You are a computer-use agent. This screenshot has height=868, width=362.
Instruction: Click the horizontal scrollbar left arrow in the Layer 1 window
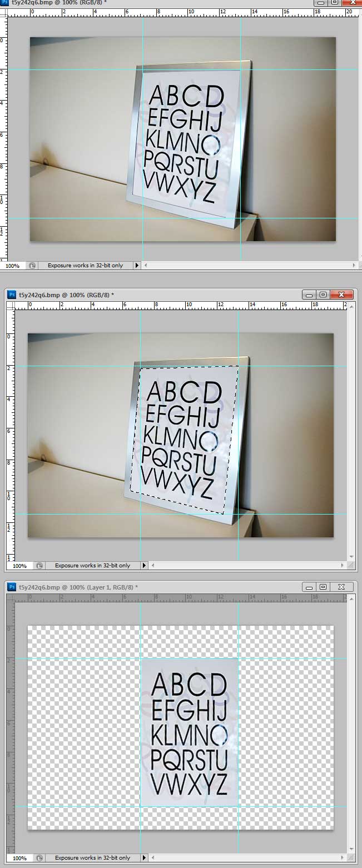tap(153, 858)
